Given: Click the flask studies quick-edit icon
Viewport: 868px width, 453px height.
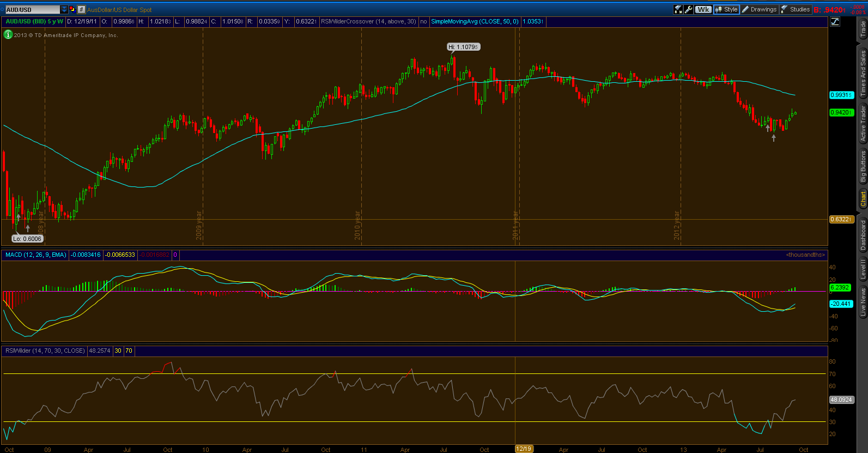Looking at the screenshot, I should [x=678, y=9].
